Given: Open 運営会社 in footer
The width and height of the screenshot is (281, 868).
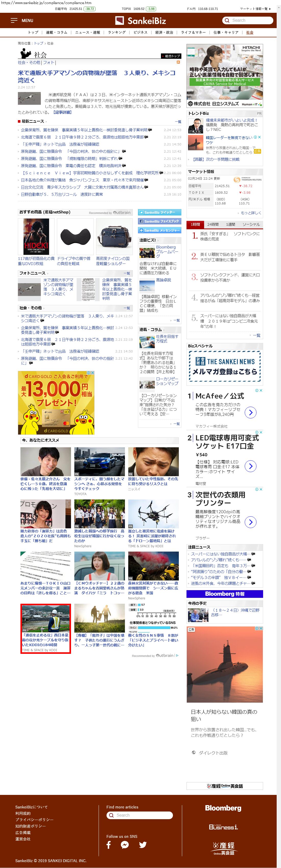Looking at the screenshot, I should point(23,839).
